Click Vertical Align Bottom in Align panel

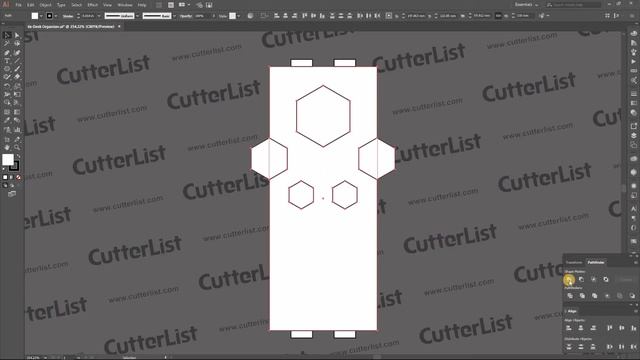(633, 328)
